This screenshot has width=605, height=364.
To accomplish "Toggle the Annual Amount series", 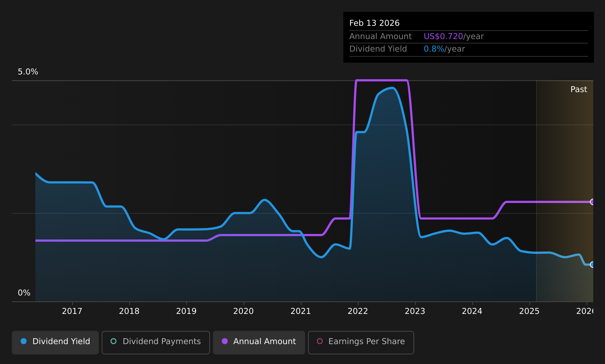I will [x=259, y=342].
